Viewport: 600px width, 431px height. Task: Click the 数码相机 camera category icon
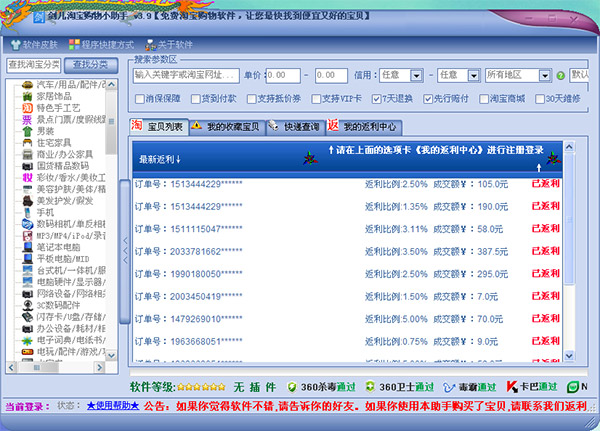[27, 224]
